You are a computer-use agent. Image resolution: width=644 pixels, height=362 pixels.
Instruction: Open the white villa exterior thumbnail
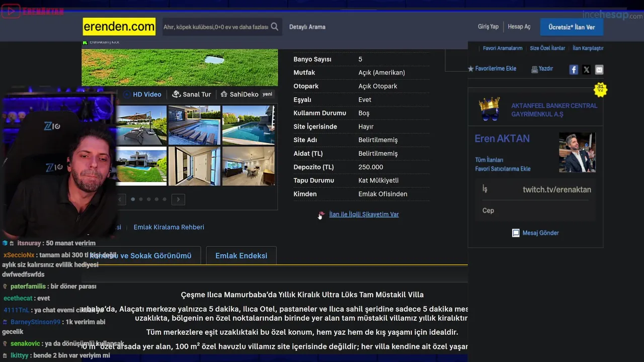tap(141, 166)
